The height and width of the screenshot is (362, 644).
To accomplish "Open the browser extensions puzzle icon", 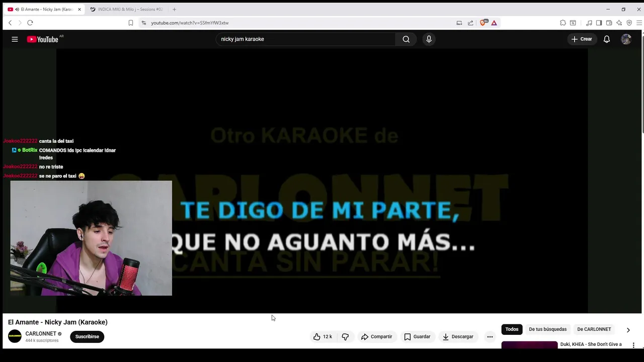I will (562, 23).
